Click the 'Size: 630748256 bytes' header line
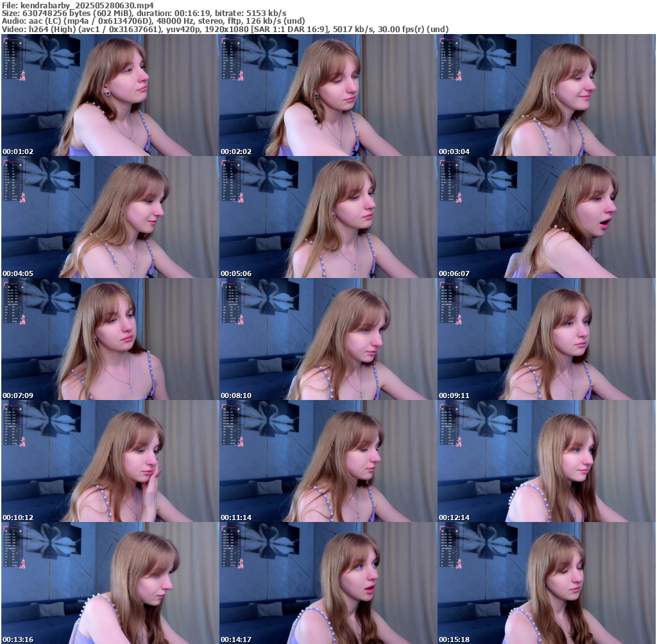Screen dimensions: 657x644 [x=144, y=13]
